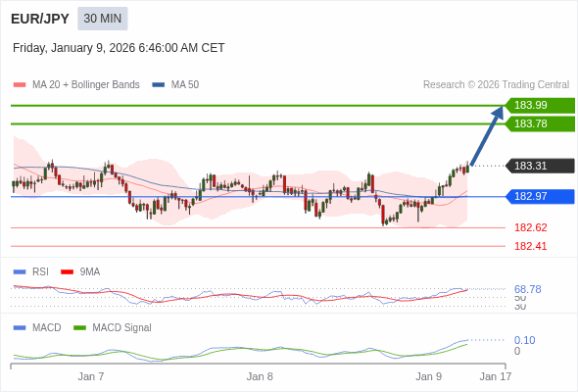
Task: Click the MACD Signal legend label
Action: pos(121,327)
